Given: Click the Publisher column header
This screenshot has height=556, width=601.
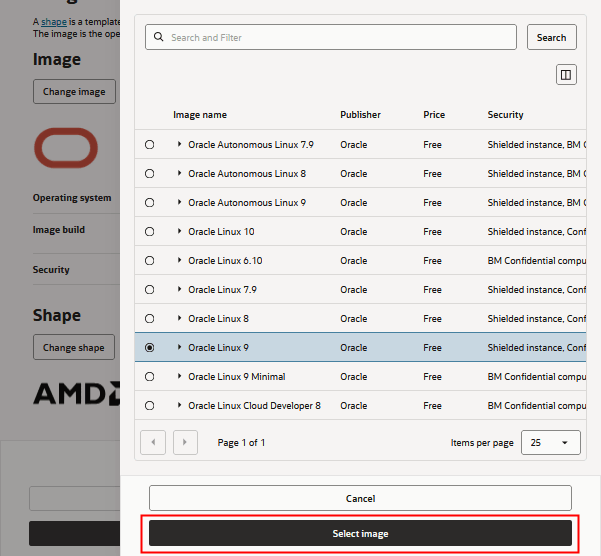Looking at the screenshot, I should tap(360, 115).
